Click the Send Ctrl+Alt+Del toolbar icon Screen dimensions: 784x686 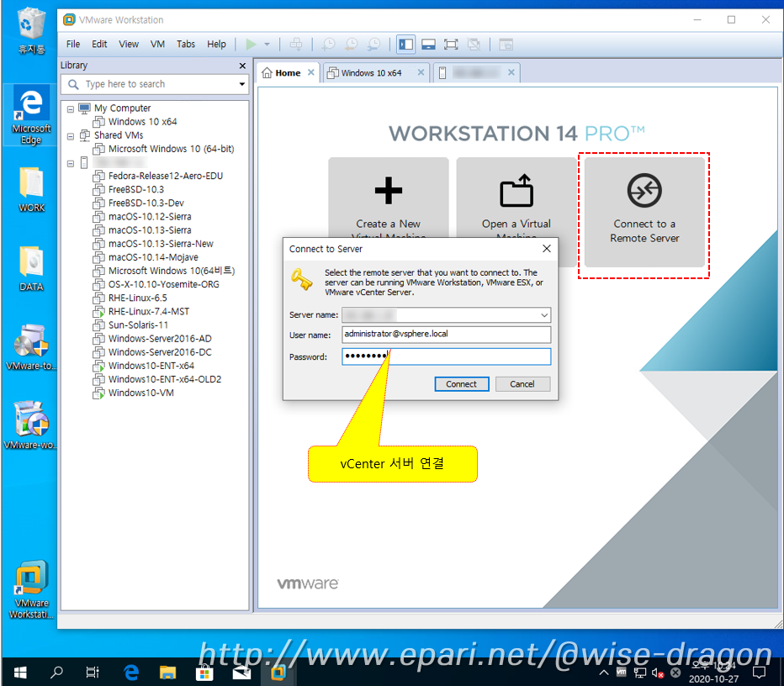point(296,45)
